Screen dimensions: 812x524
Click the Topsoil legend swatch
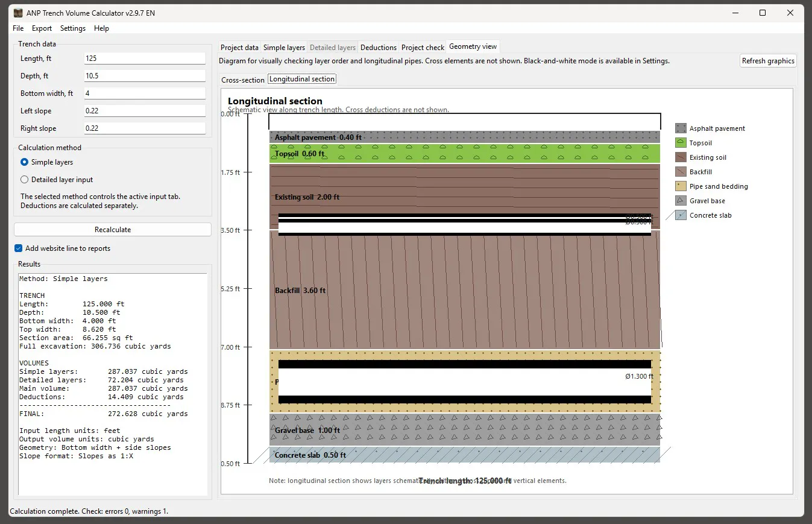681,143
